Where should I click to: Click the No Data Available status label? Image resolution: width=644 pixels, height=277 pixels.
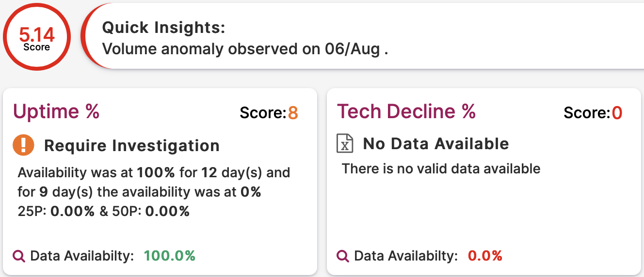tap(436, 143)
